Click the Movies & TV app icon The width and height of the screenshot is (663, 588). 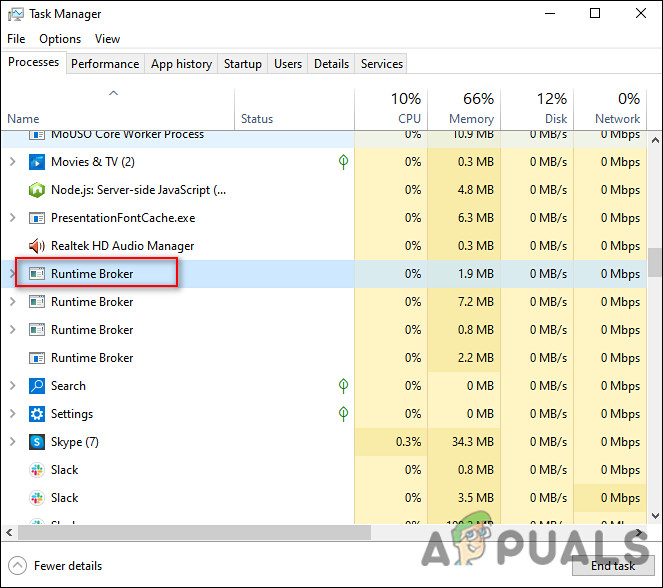click(37, 162)
